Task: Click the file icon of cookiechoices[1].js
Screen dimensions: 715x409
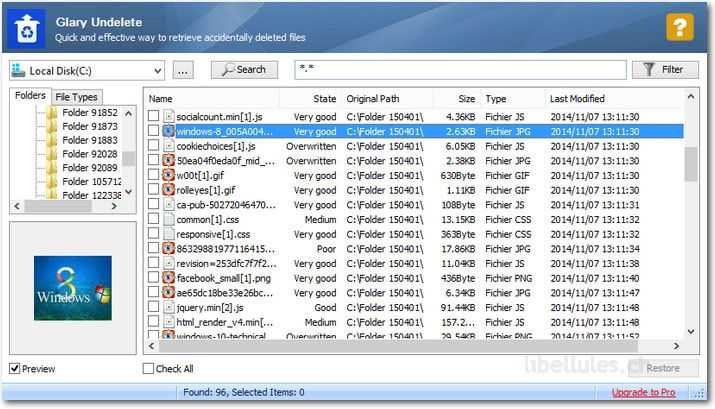Action: point(169,146)
